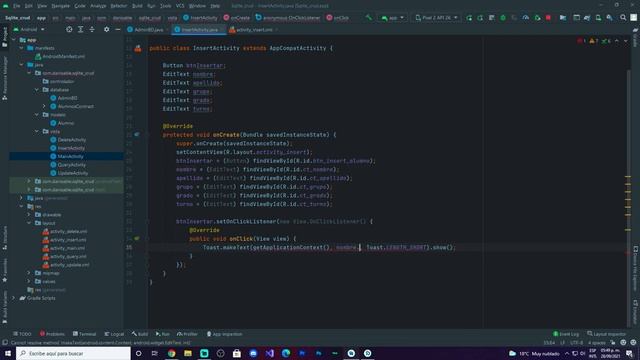Click the class gutter icon beside InsertActivity

tap(138, 48)
